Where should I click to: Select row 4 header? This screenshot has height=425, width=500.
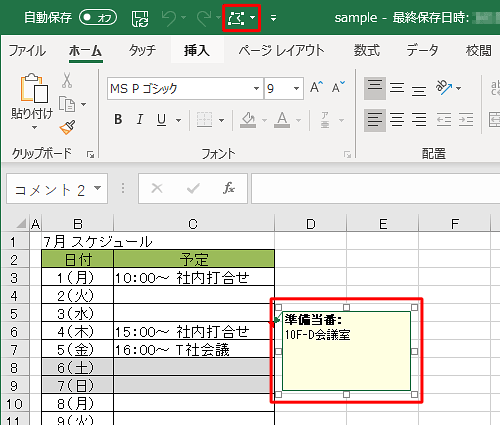[14, 295]
